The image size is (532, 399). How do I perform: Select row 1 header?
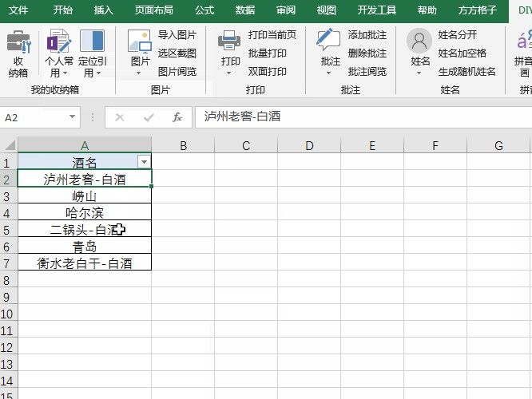(7, 163)
